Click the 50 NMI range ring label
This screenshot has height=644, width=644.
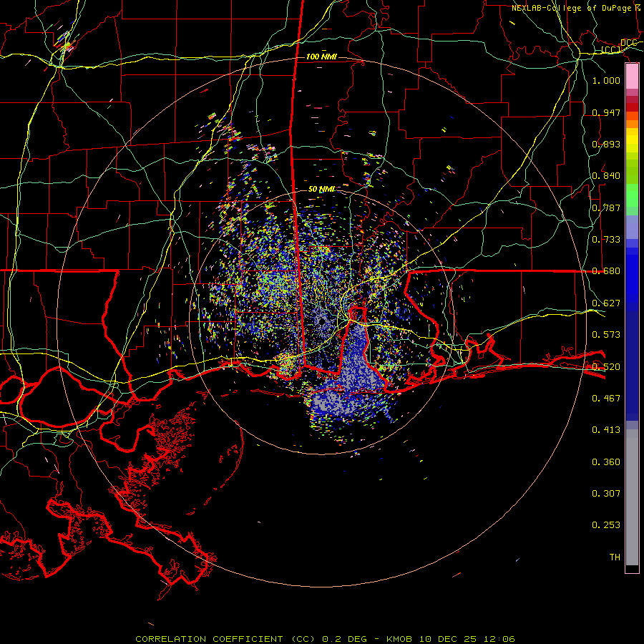pos(321,189)
